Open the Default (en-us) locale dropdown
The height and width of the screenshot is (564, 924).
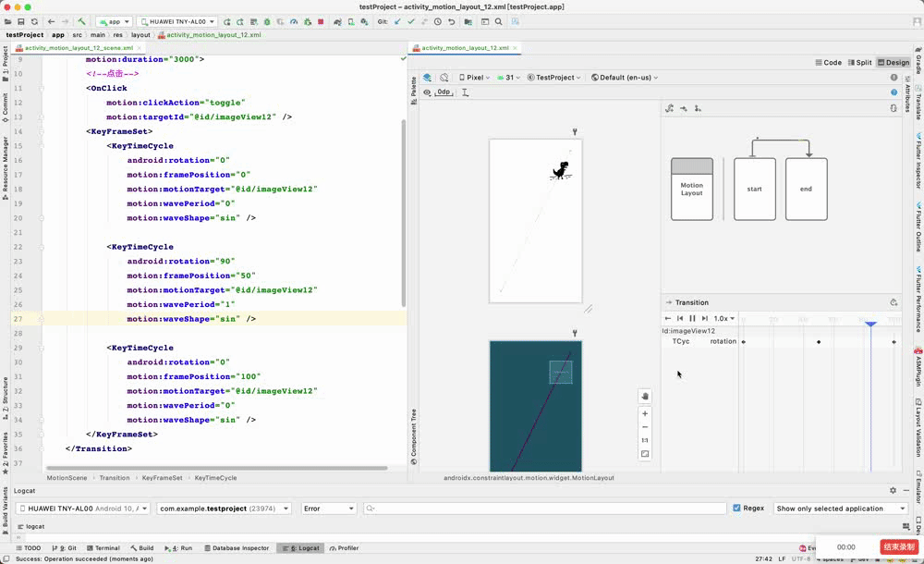tap(625, 78)
